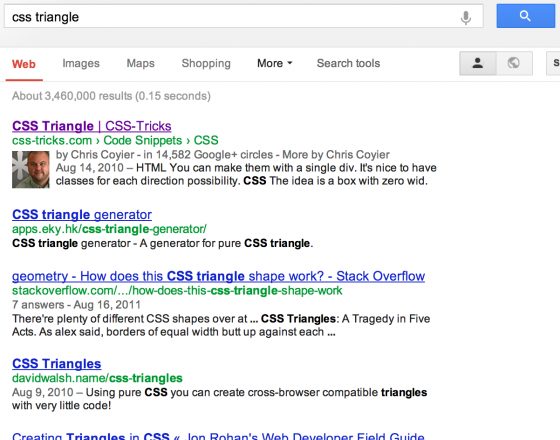Image resolution: width=560 pixels, height=440 pixels.
Task: Show personal results with person icon
Action: pos(478,63)
